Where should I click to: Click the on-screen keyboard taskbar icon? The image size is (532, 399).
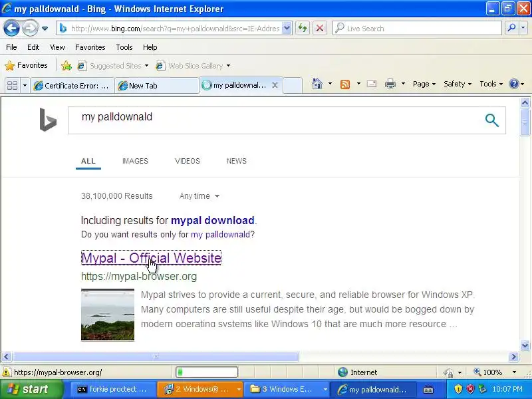pyautogui.click(x=428, y=390)
